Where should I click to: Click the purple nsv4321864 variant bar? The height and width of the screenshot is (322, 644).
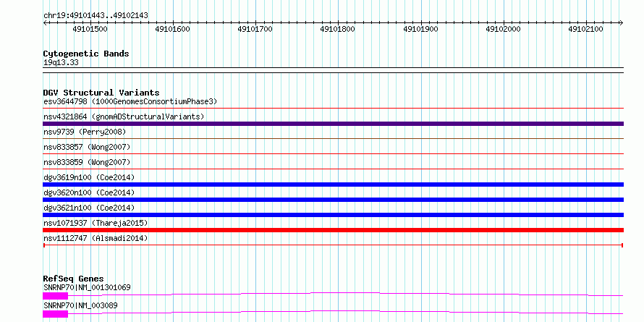[333, 124]
